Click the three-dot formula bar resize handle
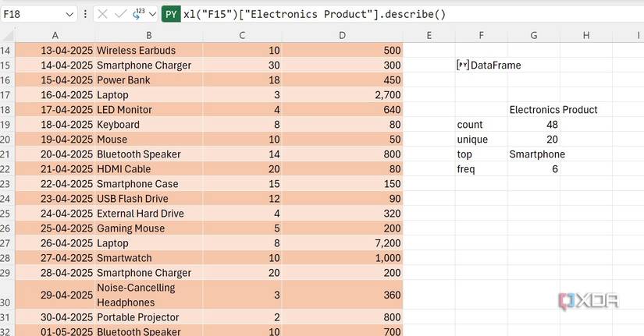Screen dimensions: 644x336 tap(85, 14)
